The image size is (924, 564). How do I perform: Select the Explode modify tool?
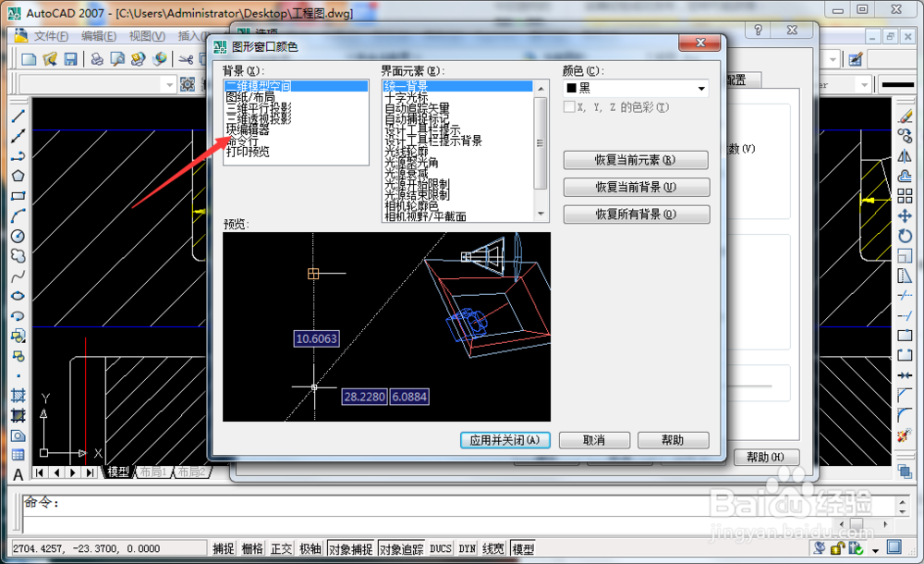coord(906,435)
